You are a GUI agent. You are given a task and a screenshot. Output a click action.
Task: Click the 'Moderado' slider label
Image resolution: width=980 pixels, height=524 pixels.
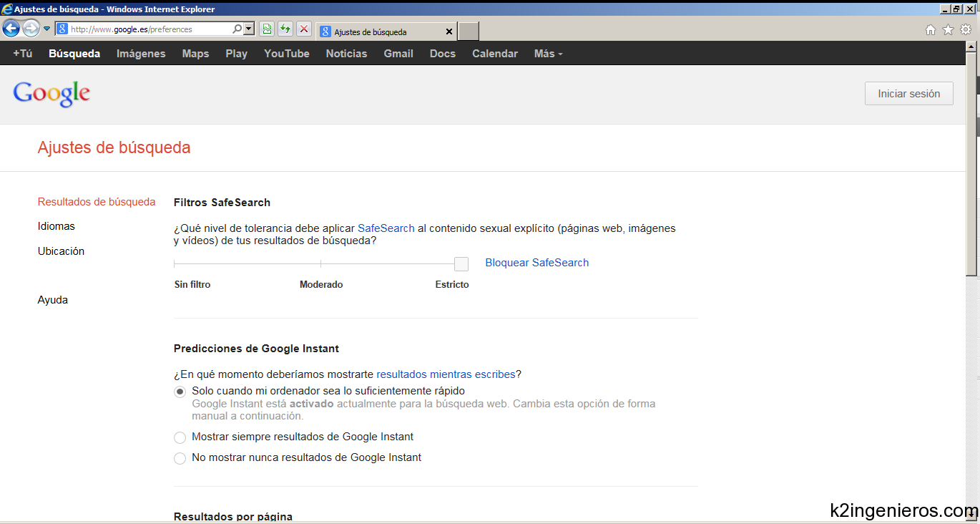pyautogui.click(x=321, y=285)
